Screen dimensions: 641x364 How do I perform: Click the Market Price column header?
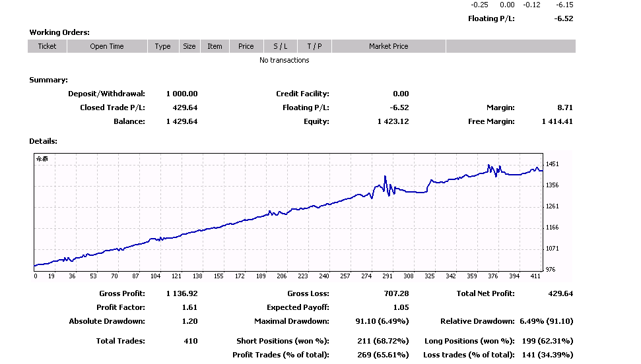(x=389, y=46)
